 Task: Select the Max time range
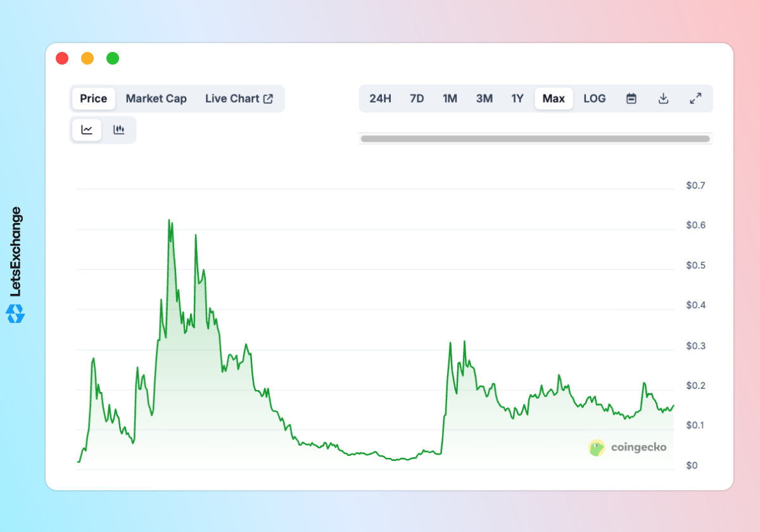pos(554,99)
